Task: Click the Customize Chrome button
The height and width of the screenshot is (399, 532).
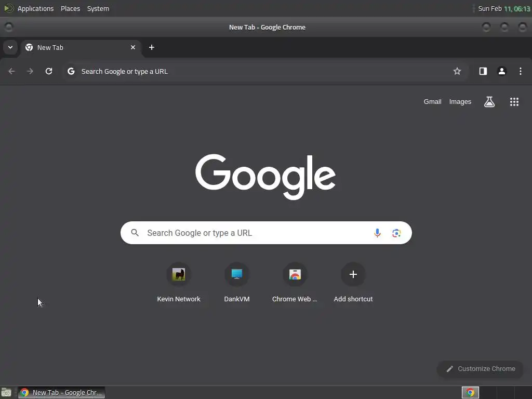Action: (480, 369)
